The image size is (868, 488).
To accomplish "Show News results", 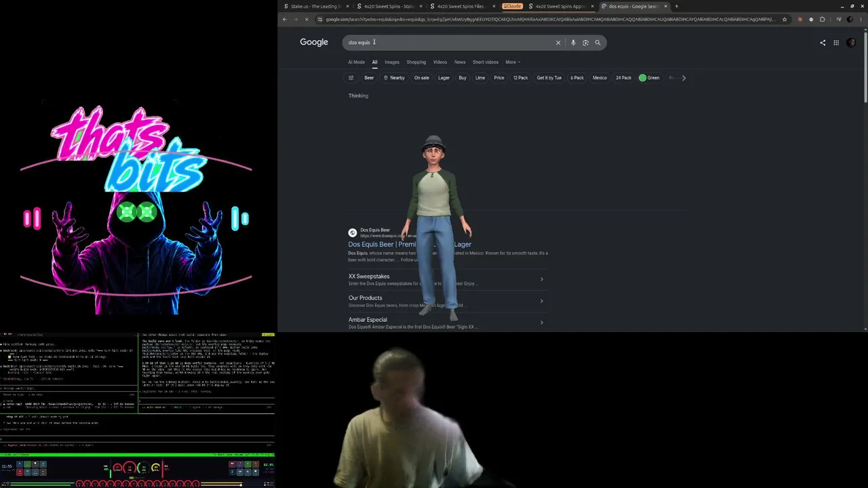I will point(460,62).
